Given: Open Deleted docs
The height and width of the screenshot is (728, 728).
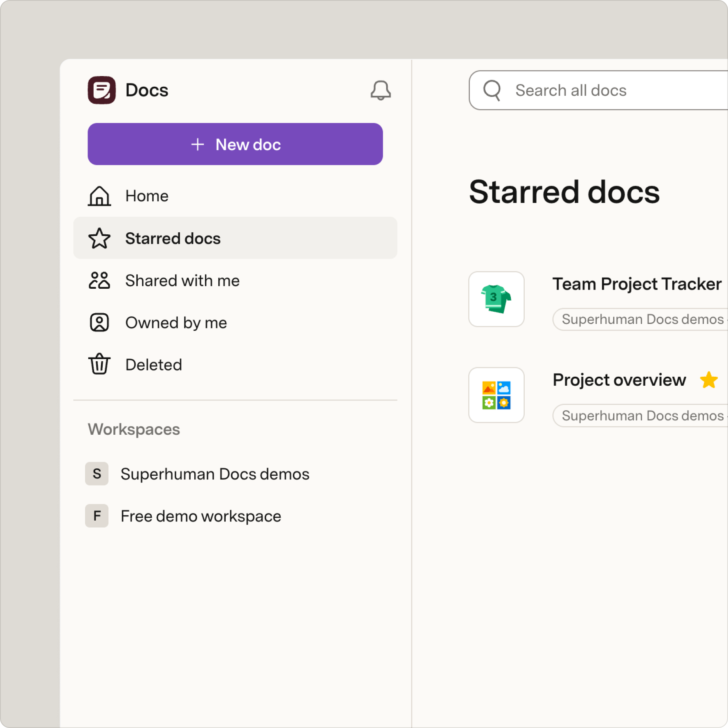Looking at the screenshot, I should (235, 364).
